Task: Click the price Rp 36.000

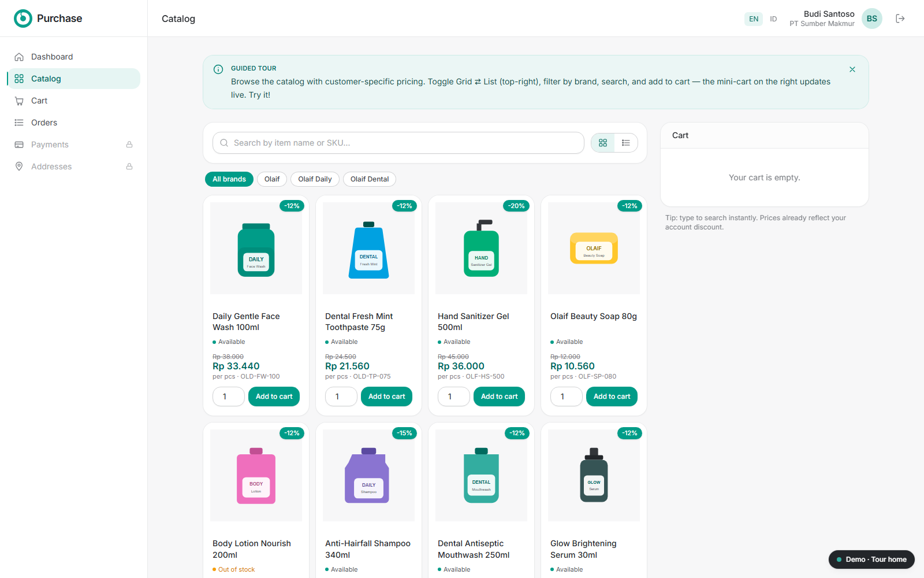Action: (461, 366)
